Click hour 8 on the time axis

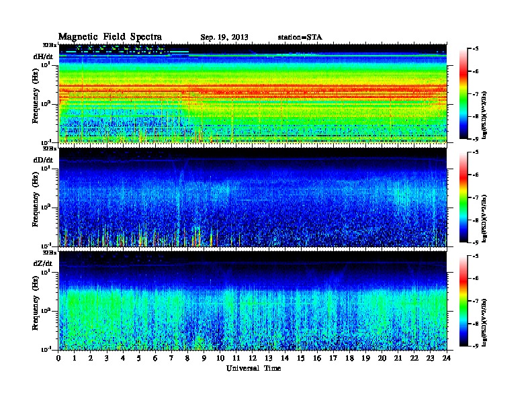click(187, 359)
